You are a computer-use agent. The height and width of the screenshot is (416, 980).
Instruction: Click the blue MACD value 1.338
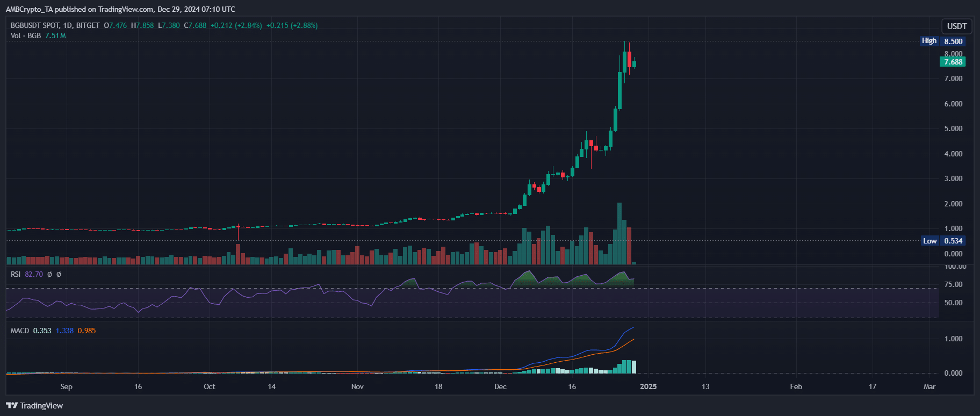pos(64,331)
